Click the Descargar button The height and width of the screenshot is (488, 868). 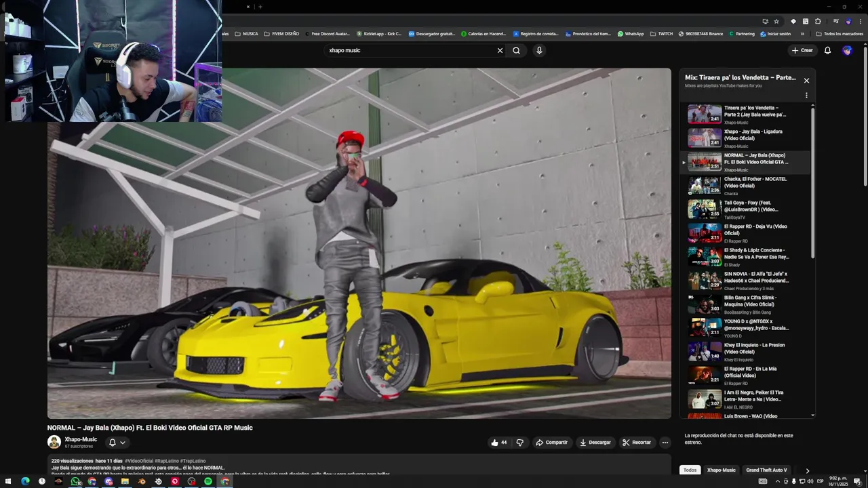tap(595, 443)
